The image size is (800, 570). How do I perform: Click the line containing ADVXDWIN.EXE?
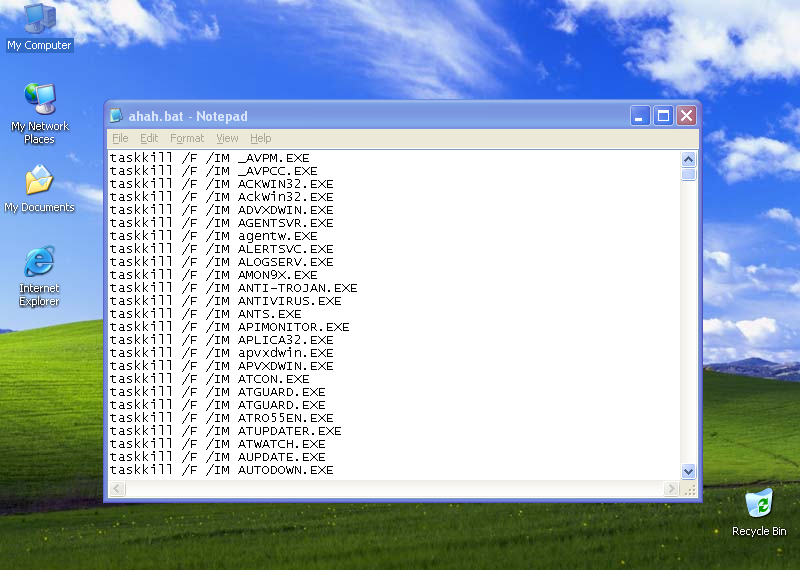221,210
